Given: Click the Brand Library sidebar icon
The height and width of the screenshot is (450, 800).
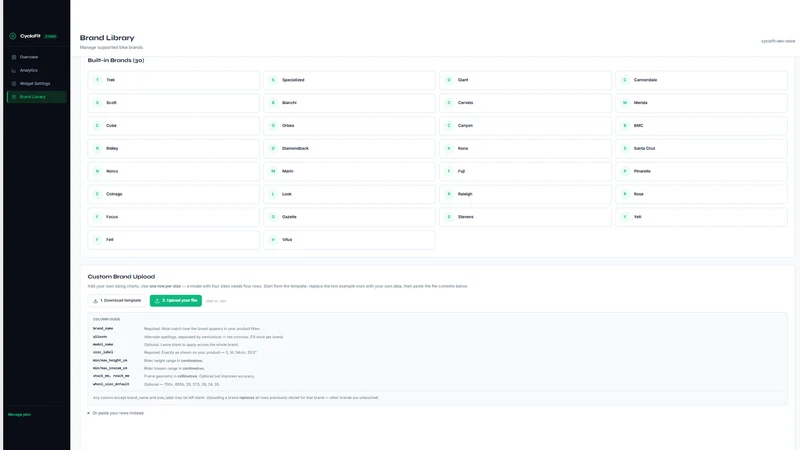Looking at the screenshot, I should (x=14, y=97).
